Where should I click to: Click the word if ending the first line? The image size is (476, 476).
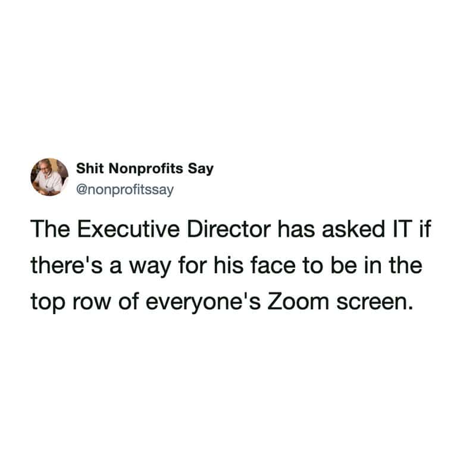tap(425, 229)
